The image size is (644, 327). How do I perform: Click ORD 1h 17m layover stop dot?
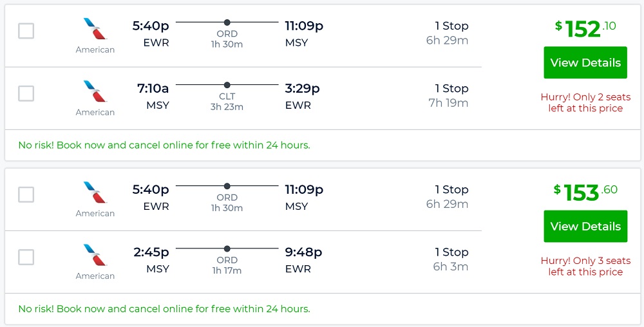pos(227,248)
